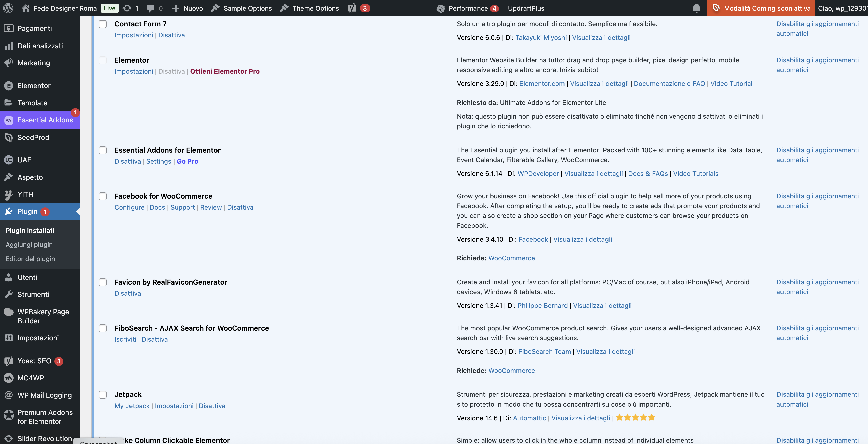This screenshot has width=868, height=444.
Task: Click WooCommerce under FiboSearch Richiede
Action: (511, 371)
